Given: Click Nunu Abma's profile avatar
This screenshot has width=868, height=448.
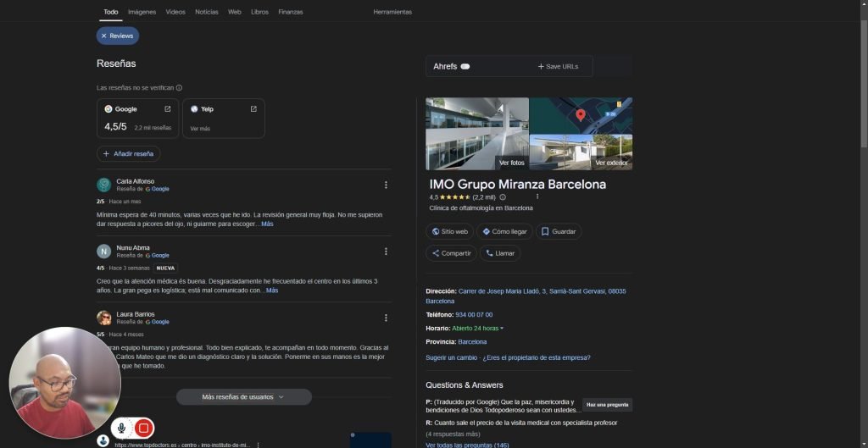Looking at the screenshot, I should (103, 252).
